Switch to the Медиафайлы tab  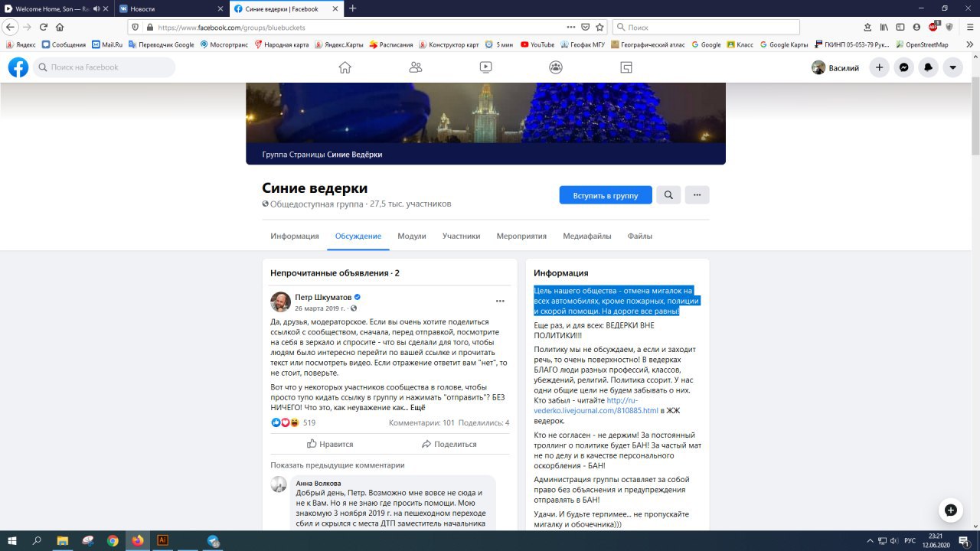[x=587, y=236]
